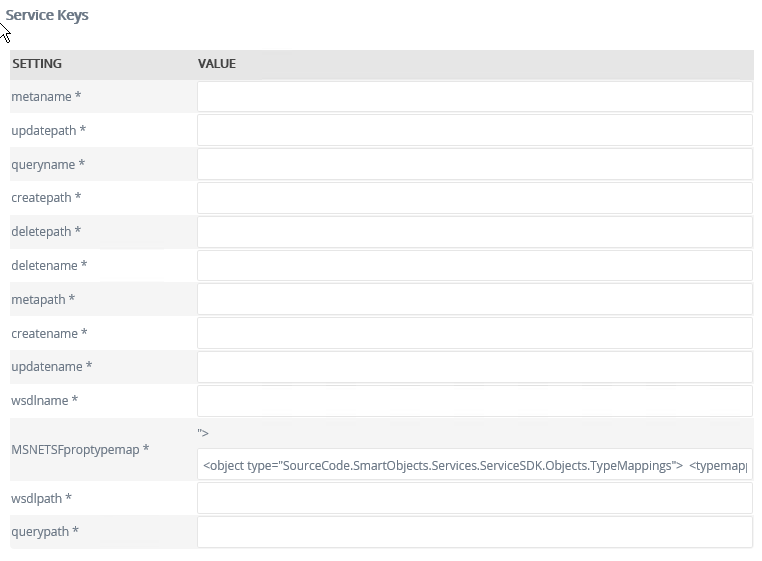Click the SETTING column header
The image size is (762, 561).
[37, 64]
